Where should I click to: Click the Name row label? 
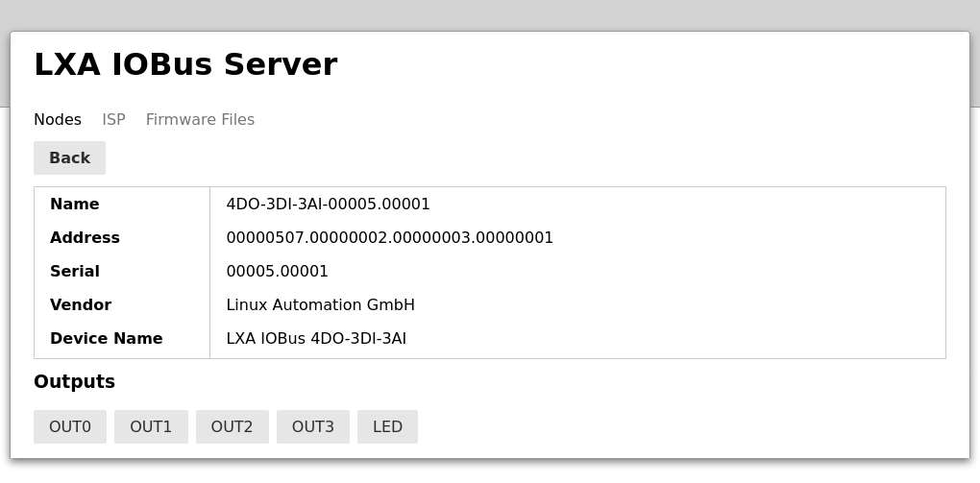coord(74,205)
